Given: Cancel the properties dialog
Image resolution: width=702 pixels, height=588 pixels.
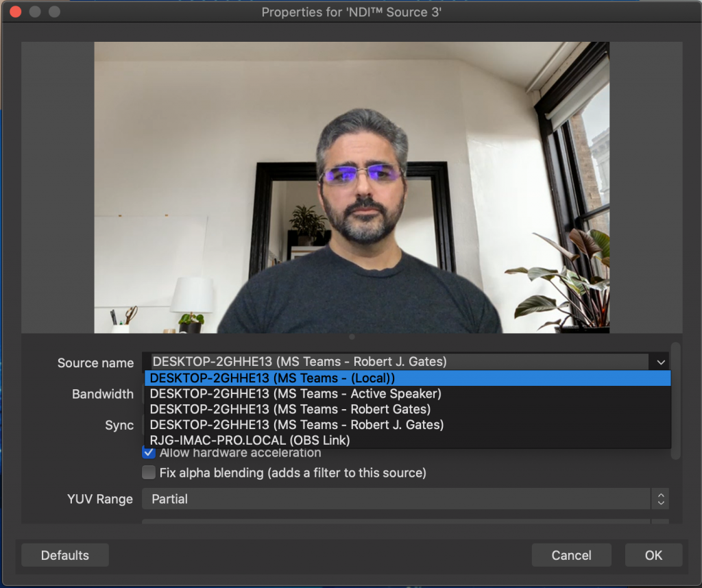Looking at the screenshot, I should point(571,555).
